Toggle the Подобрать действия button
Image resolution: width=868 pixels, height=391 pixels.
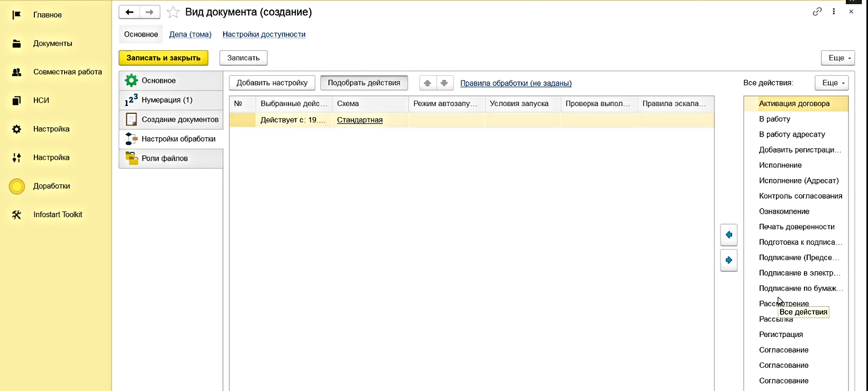pos(364,83)
